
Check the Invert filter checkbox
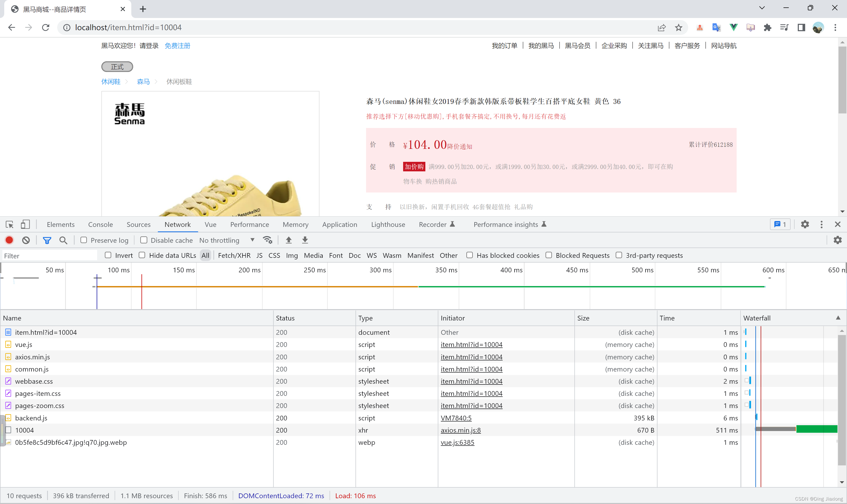pyautogui.click(x=108, y=255)
